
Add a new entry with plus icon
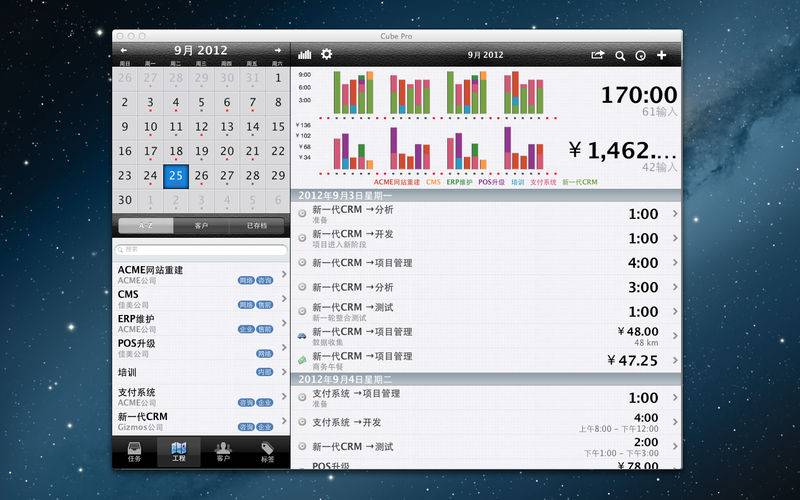pos(662,56)
